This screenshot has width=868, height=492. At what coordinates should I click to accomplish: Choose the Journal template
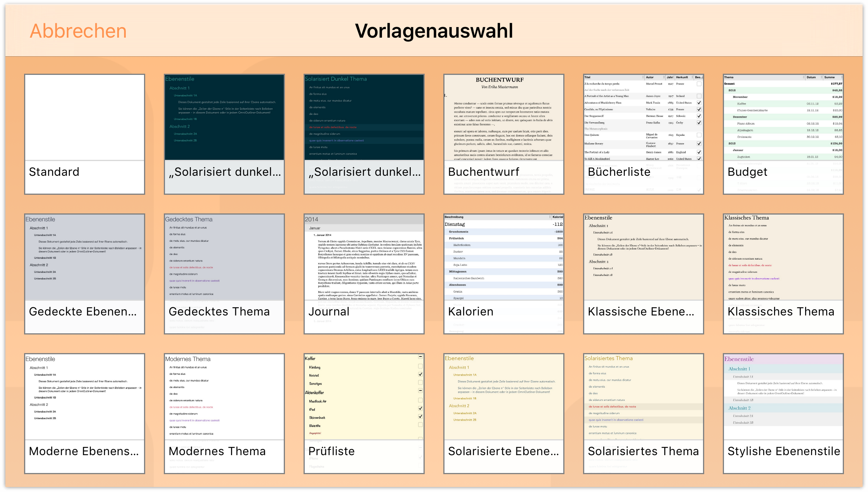click(x=364, y=274)
